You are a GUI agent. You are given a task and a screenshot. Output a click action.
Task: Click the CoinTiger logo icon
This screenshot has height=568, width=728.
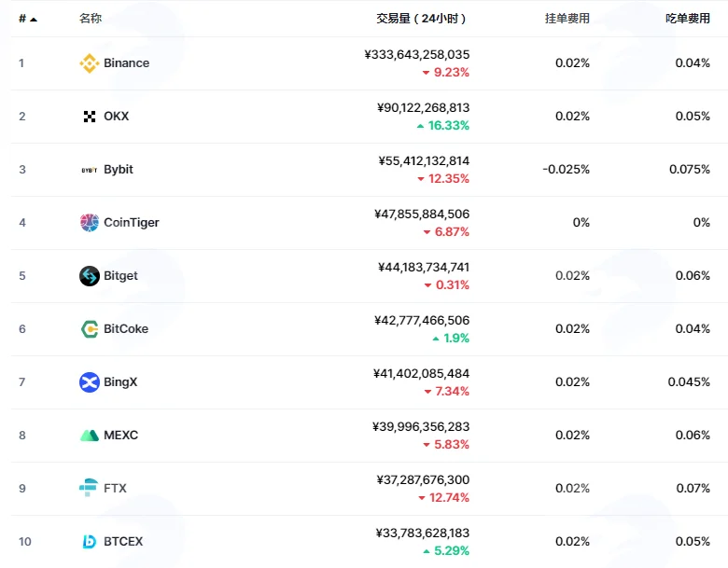(90, 223)
